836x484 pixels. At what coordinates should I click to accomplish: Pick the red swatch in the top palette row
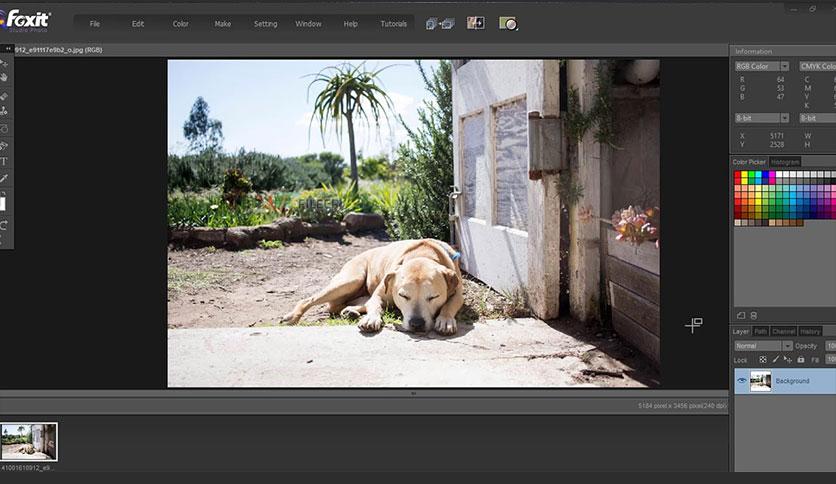coord(738,175)
